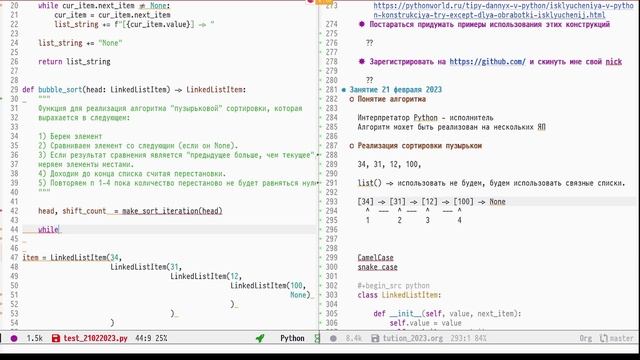
Task: Click 'class LinkedListItem:' in the org source block
Action: pyautogui.click(x=400, y=295)
